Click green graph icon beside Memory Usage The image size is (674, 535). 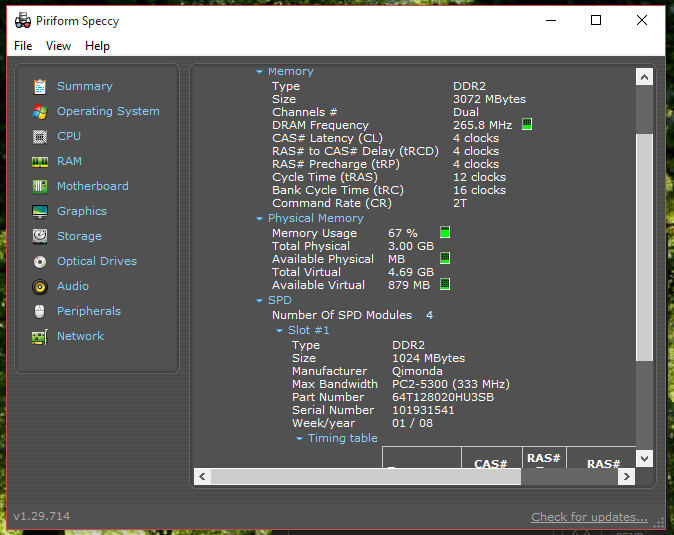point(445,232)
